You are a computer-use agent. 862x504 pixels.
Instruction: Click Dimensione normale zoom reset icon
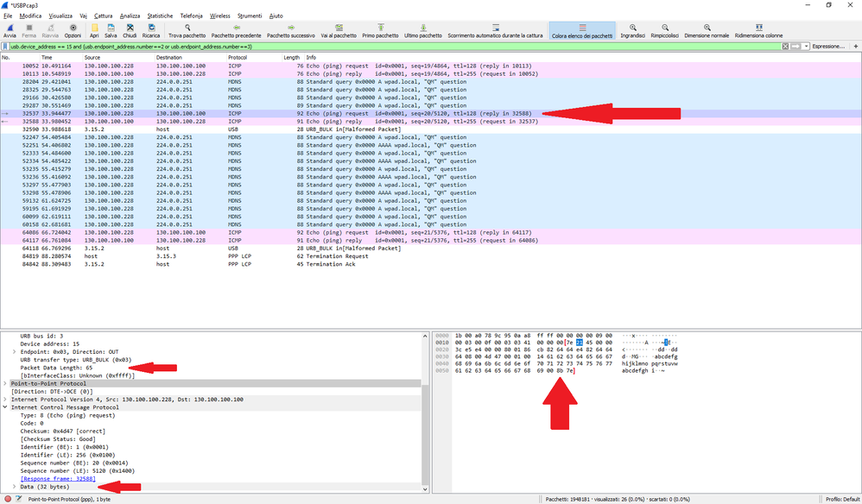tap(707, 28)
